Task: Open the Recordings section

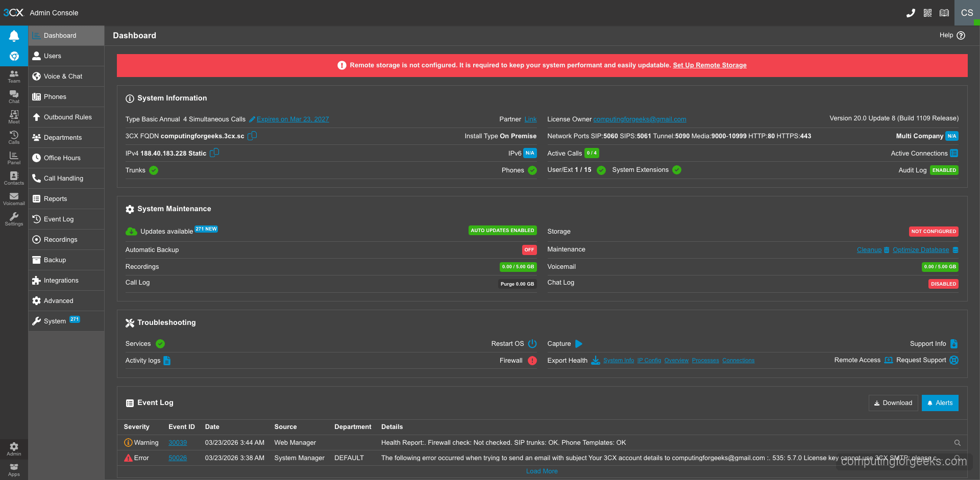Action: pos(60,239)
